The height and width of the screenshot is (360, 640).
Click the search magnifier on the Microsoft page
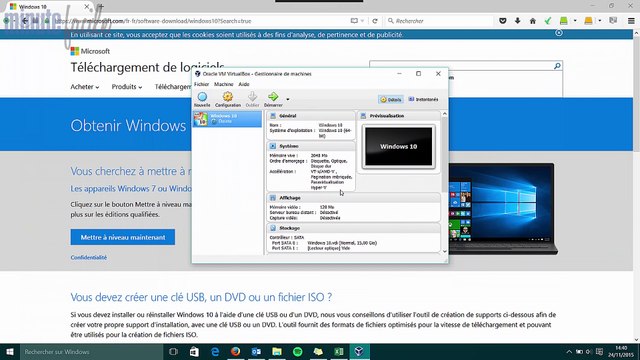coord(557,66)
